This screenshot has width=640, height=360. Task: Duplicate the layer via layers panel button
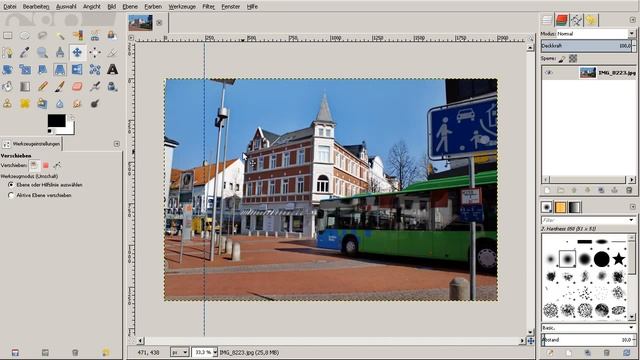tap(601, 190)
